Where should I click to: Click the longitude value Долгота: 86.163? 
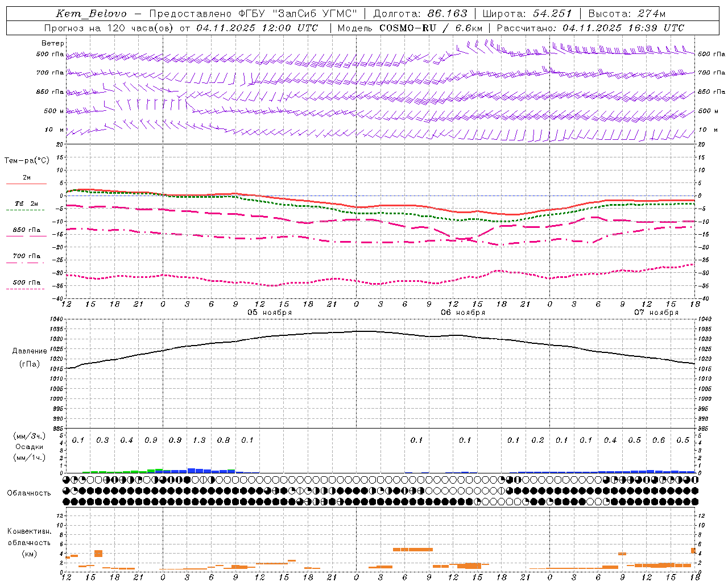point(420,14)
